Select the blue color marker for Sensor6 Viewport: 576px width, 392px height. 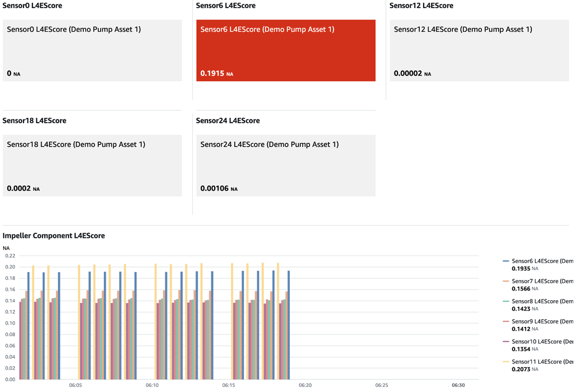505,261
